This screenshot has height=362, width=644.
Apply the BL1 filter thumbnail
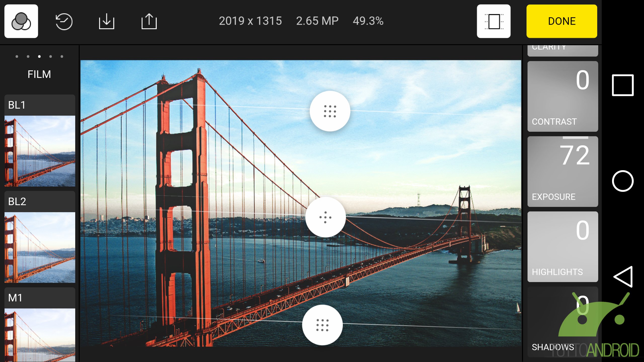(40, 151)
